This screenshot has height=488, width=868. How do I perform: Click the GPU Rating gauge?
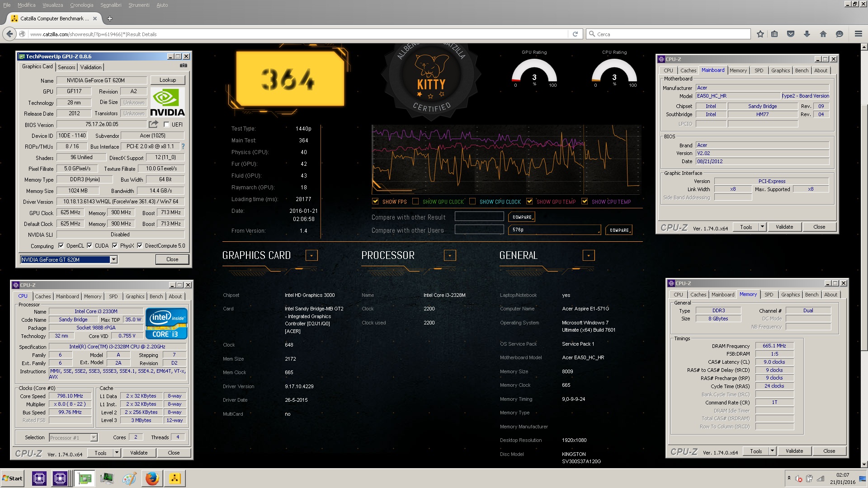(534, 72)
